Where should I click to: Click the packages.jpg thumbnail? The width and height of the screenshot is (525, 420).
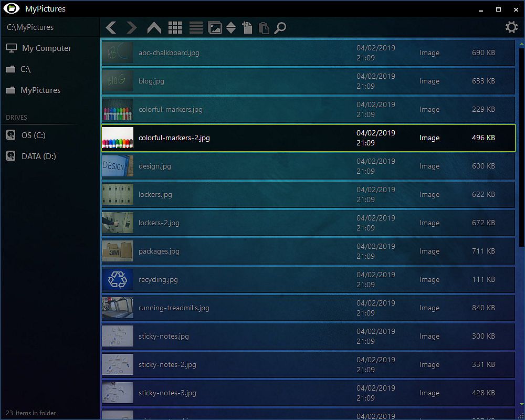click(118, 251)
